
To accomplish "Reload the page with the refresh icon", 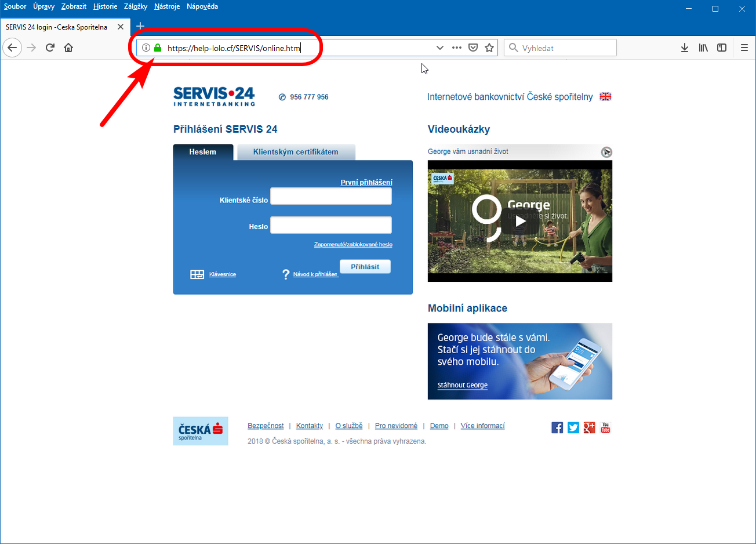I will 50,48.
